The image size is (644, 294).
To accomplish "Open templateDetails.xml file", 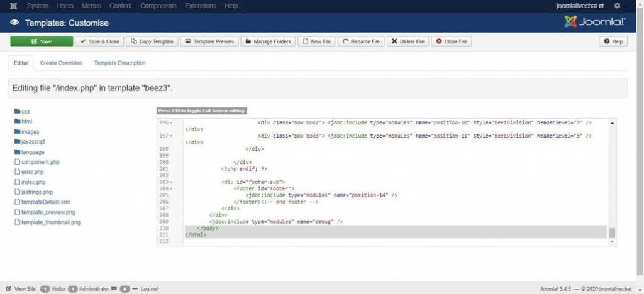I will coord(42,202).
